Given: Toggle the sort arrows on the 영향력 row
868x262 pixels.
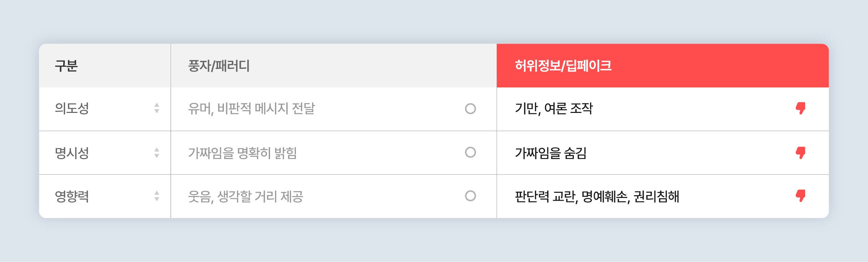Looking at the screenshot, I should (157, 196).
